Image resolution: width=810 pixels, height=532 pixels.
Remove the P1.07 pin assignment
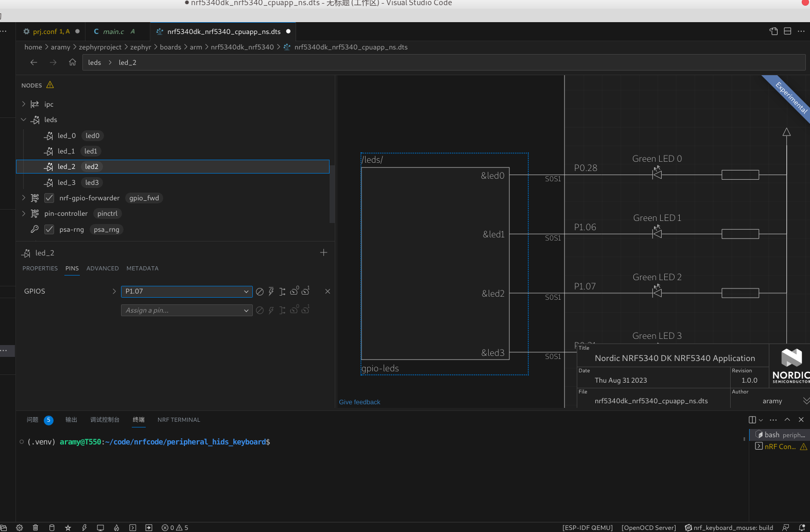click(x=328, y=291)
